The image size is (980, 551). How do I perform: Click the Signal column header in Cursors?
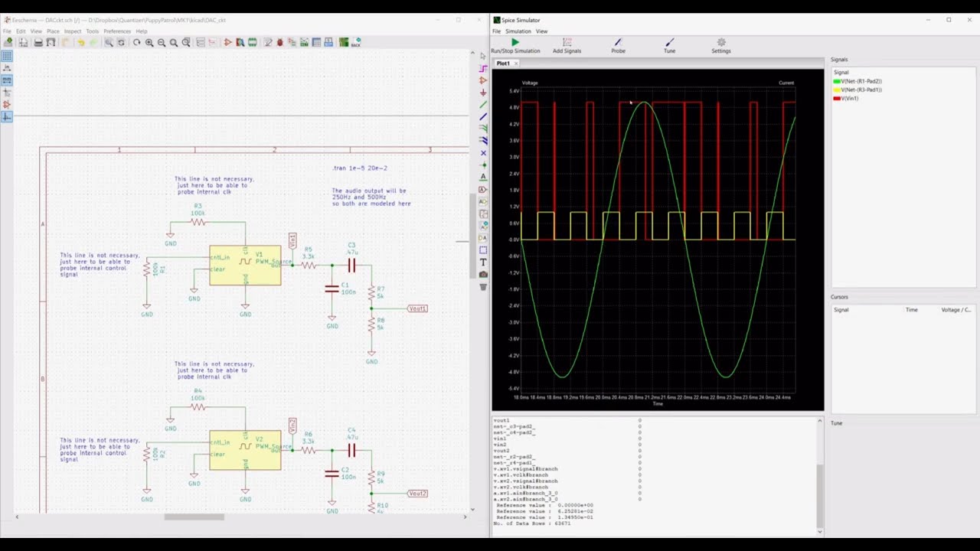click(x=841, y=310)
